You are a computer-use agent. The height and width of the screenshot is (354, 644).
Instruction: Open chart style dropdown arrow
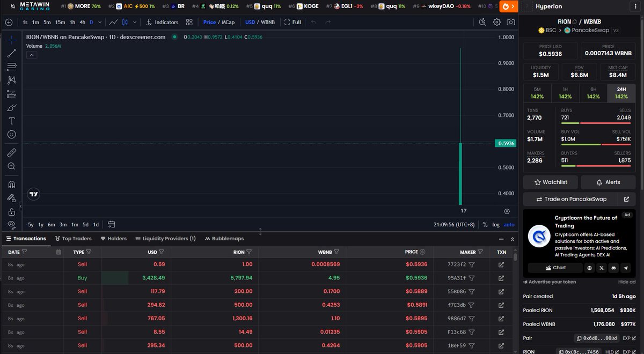(134, 22)
